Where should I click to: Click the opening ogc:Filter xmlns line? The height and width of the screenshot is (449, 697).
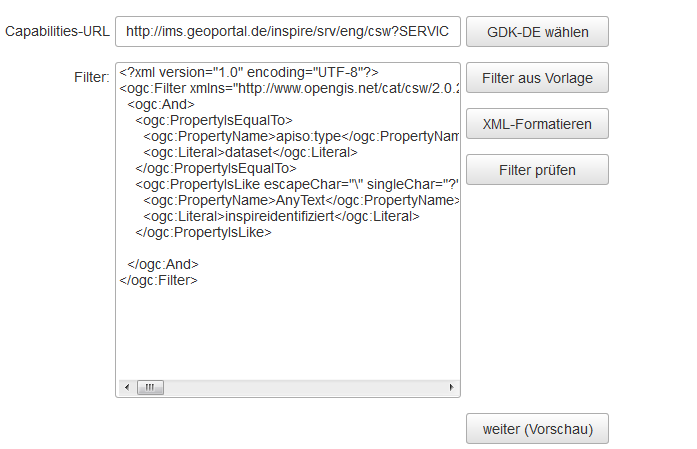point(290,89)
